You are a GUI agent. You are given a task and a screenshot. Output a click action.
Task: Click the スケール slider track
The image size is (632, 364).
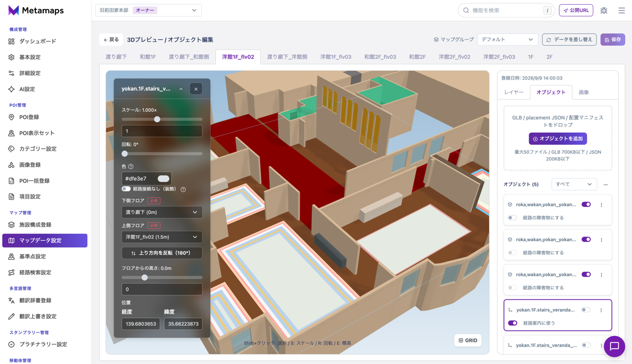point(162,120)
